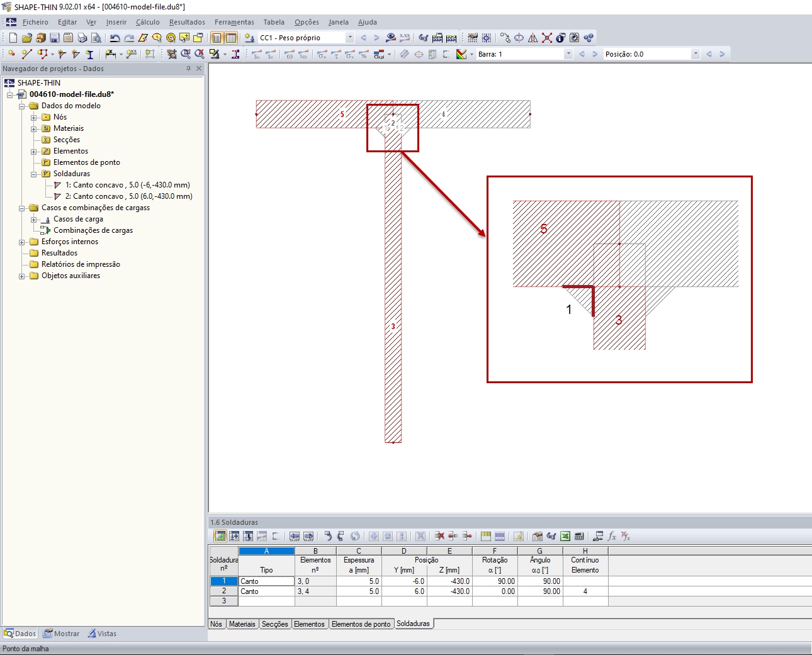The height and width of the screenshot is (655, 812).
Task: Toggle the table display button
Action: click(231, 38)
